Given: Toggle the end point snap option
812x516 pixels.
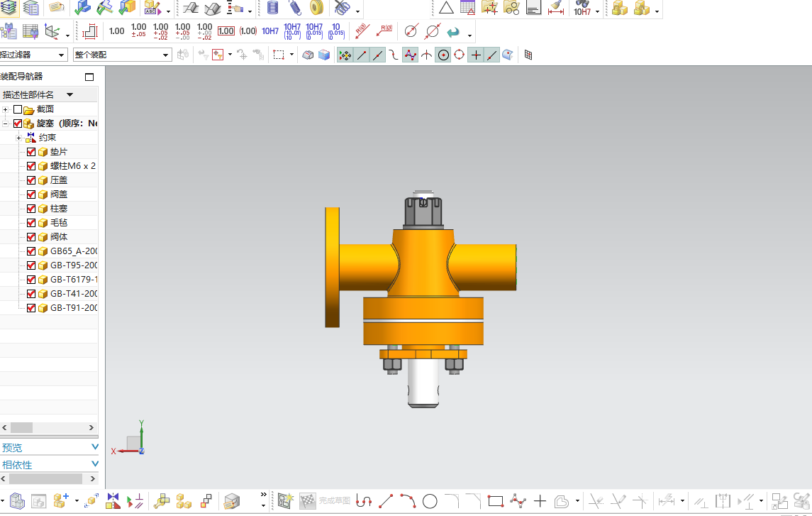Looking at the screenshot, I should point(362,55).
